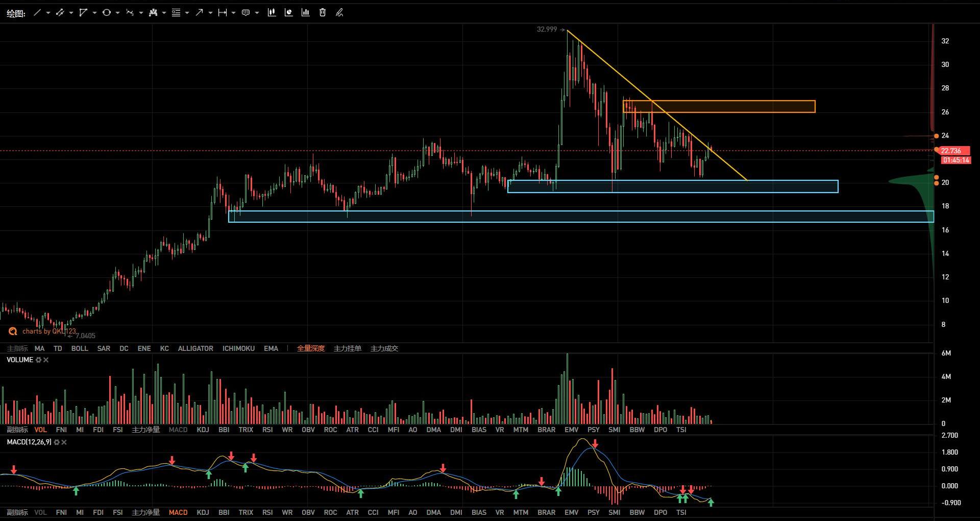Toggle the ICHIMOKU main indicator

(x=238, y=348)
